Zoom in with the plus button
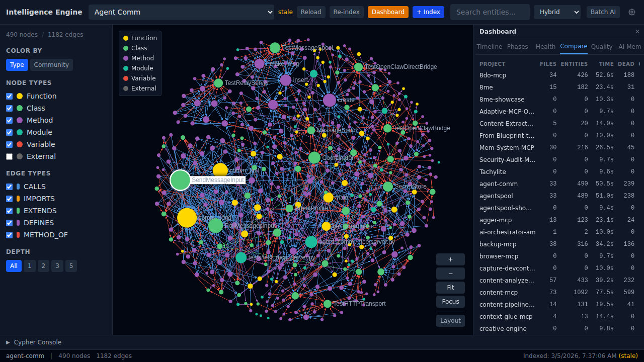Screen dimensions: 644x362 pyautogui.click(x=450, y=259)
